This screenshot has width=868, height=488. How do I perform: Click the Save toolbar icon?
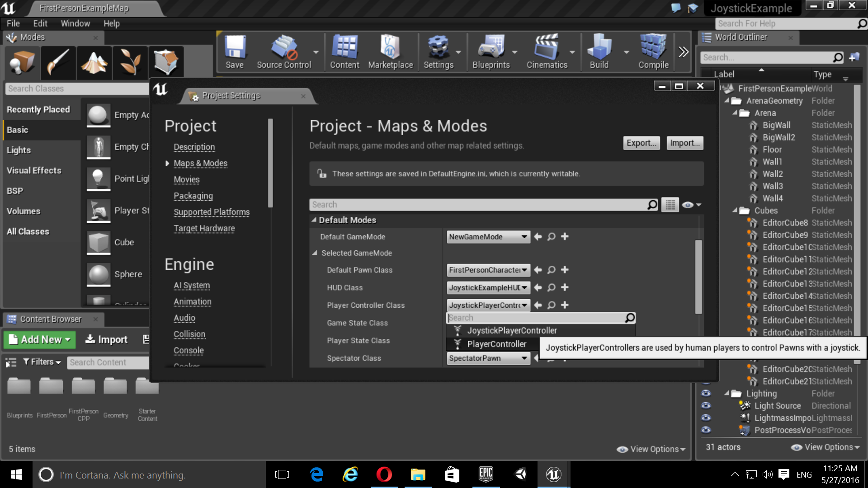235,52
